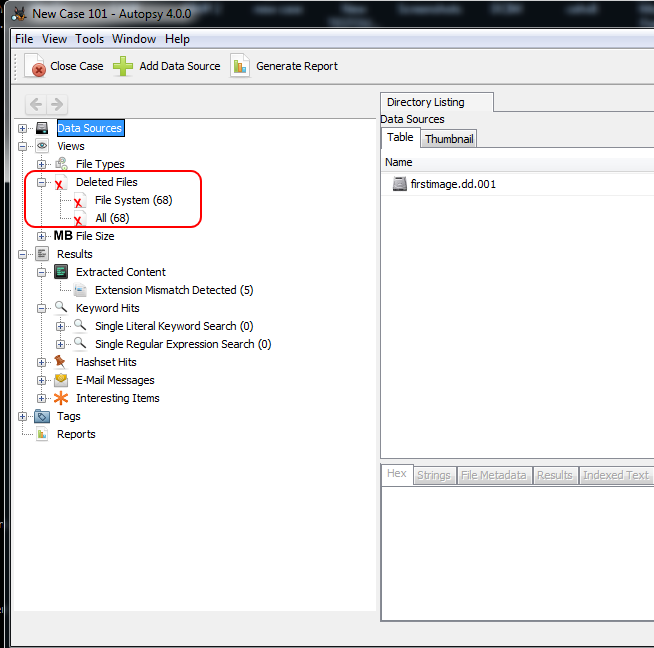Image resolution: width=654 pixels, height=648 pixels.
Task: Open the Indexed Text tab
Action: tap(616, 475)
